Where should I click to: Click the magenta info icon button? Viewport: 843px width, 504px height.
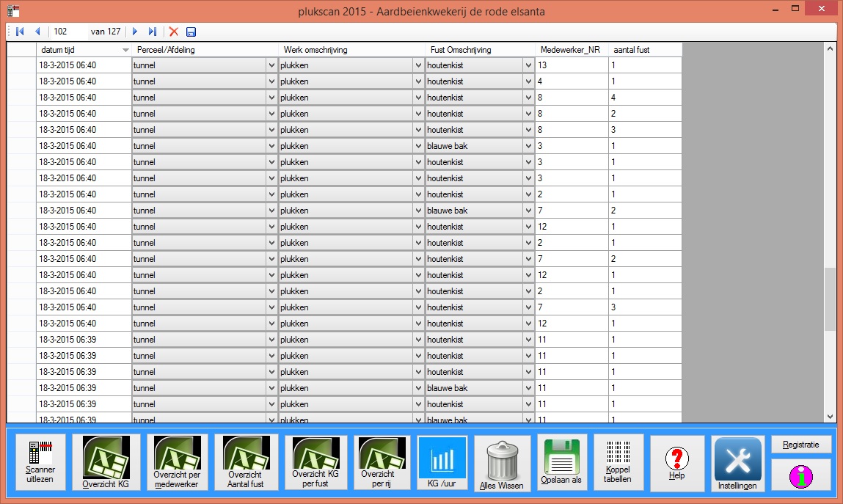[x=801, y=475]
